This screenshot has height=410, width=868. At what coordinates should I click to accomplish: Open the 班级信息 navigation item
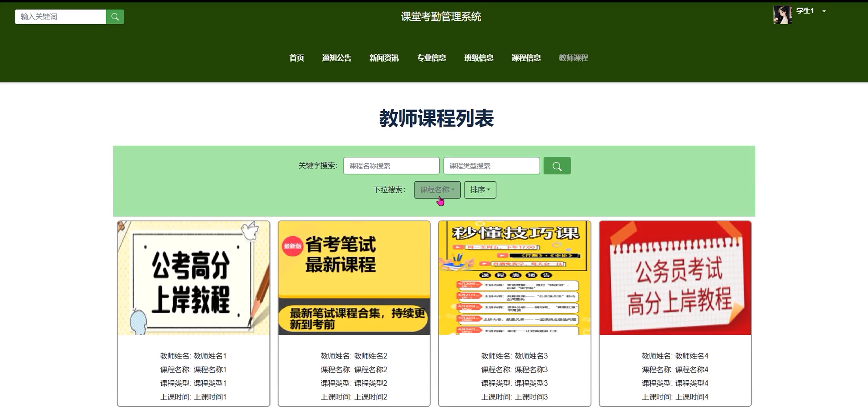click(x=478, y=58)
